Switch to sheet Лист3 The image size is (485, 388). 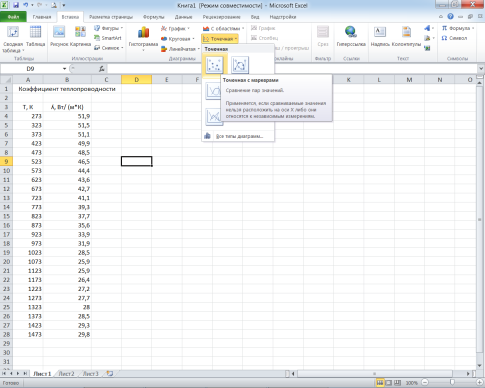[x=90, y=374]
